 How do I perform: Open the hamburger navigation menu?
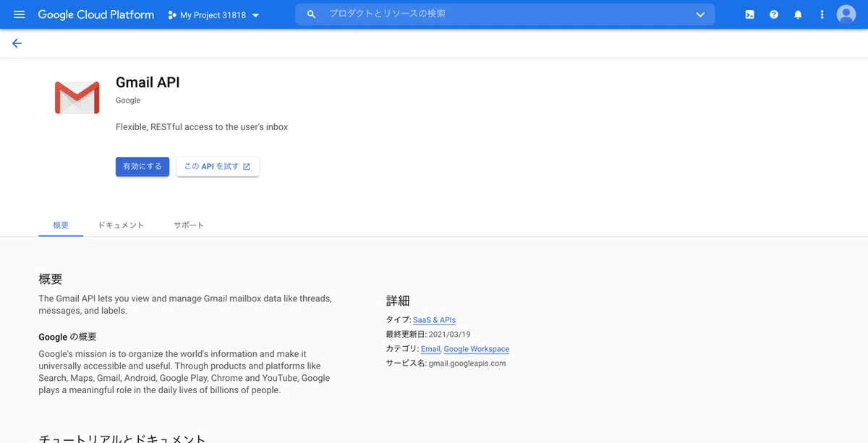point(20,14)
